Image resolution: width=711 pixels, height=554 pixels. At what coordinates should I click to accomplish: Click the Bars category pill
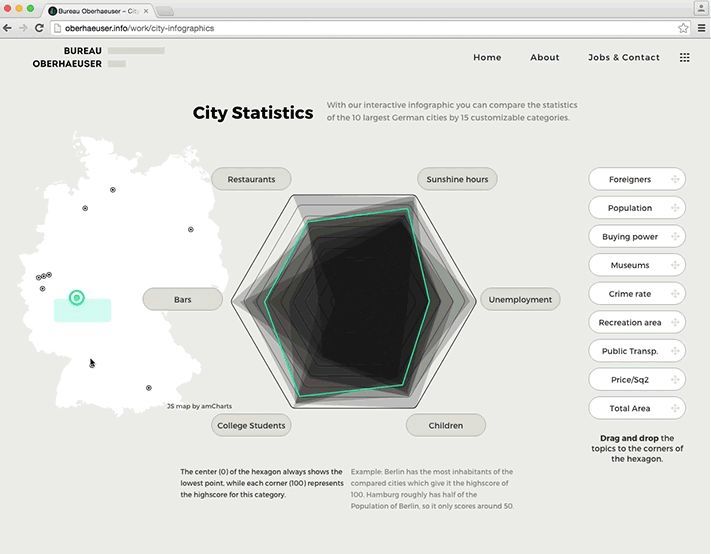183,299
